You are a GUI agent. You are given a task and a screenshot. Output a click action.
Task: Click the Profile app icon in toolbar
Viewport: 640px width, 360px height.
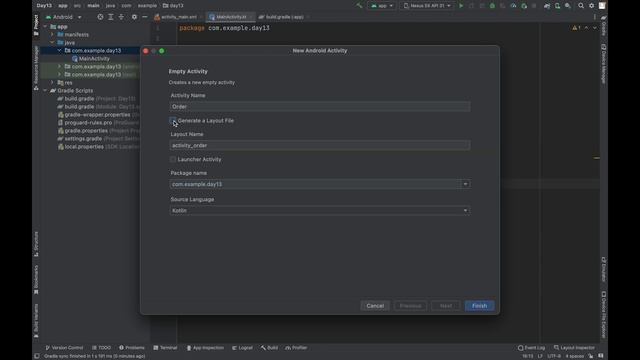[513, 6]
